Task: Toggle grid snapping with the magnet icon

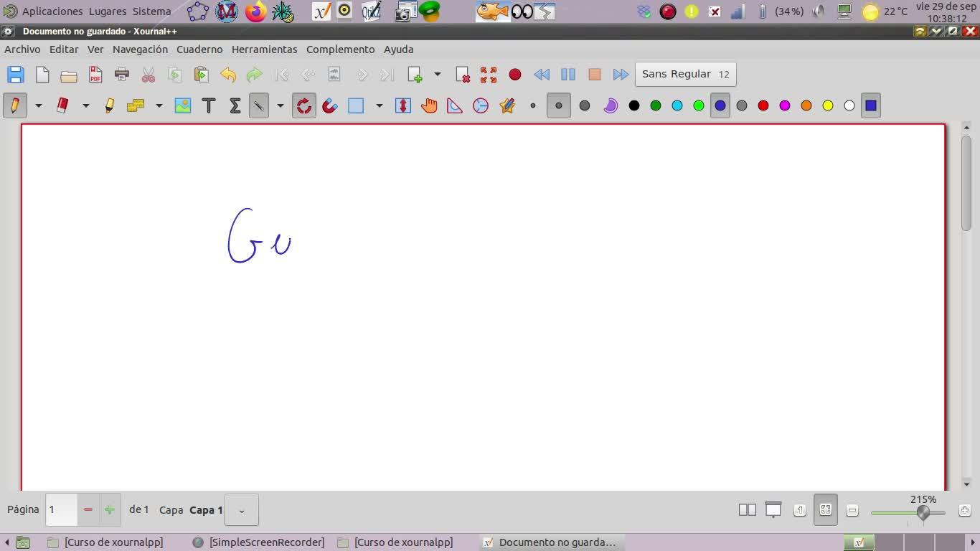Action: [330, 105]
